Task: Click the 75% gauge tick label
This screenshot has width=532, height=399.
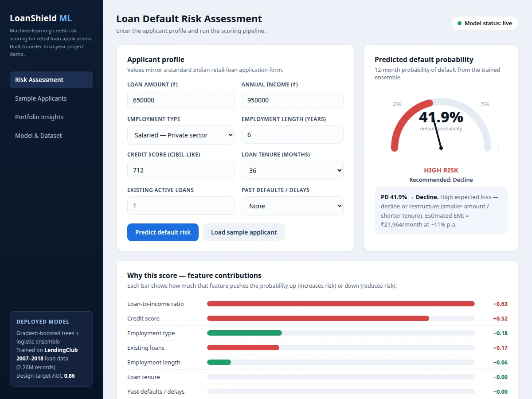Action: [485, 105]
